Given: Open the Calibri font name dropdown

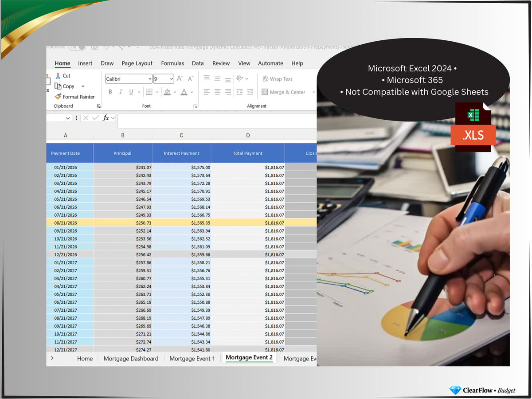Looking at the screenshot, I should tap(150, 79).
